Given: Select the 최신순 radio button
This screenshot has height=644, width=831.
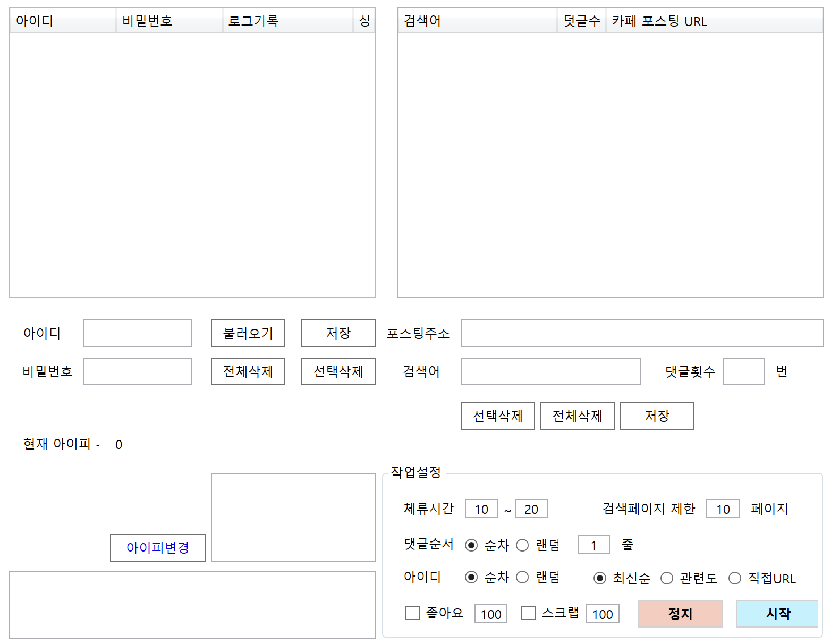Looking at the screenshot, I should (600, 578).
